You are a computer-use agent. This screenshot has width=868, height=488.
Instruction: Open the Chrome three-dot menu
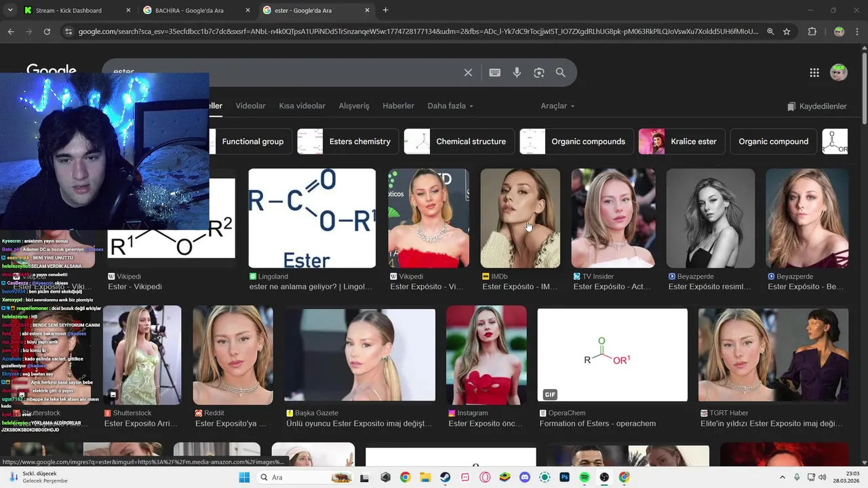[858, 31]
